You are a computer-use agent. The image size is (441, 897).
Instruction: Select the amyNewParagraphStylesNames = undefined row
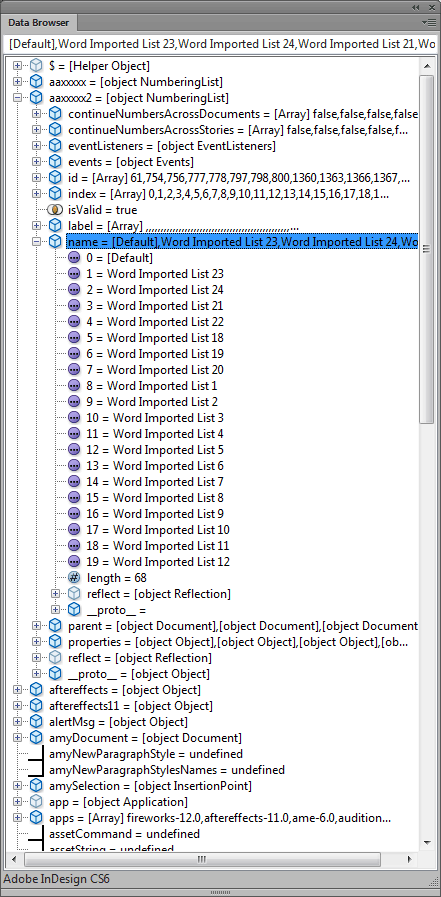tap(167, 770)
